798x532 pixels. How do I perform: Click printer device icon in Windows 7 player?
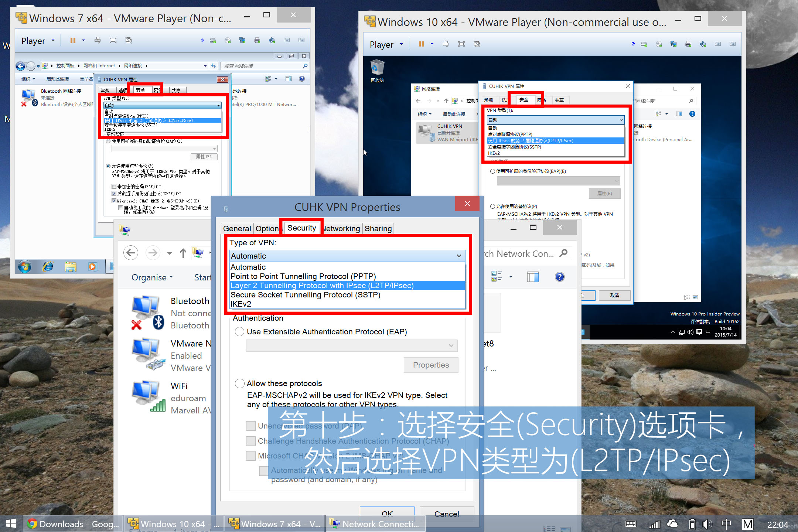[x=257, y=40]
